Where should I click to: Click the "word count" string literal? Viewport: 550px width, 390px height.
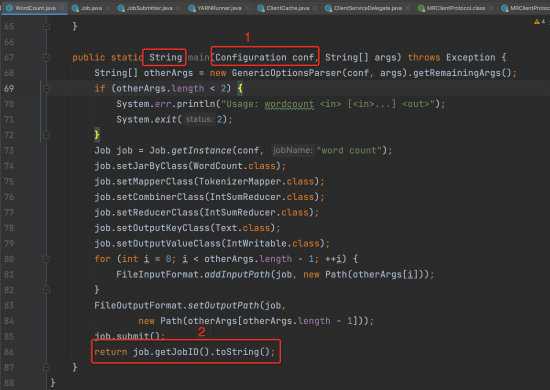click(x=349, y=150)
